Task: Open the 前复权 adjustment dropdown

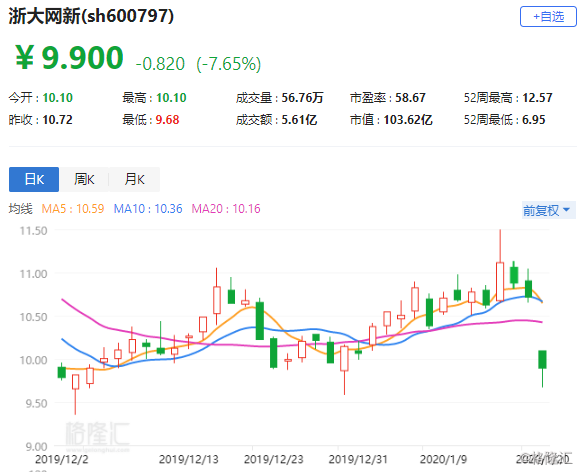Action: coord(548,210)
